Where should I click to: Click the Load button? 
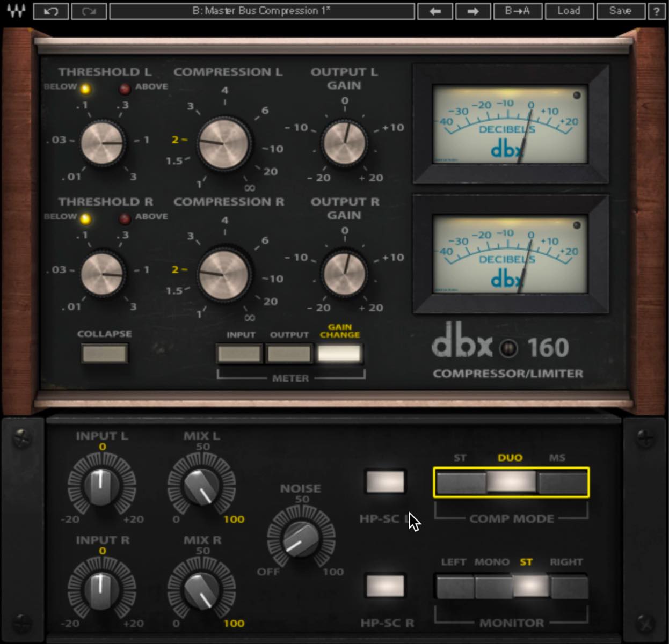click(x=569, y=11)
